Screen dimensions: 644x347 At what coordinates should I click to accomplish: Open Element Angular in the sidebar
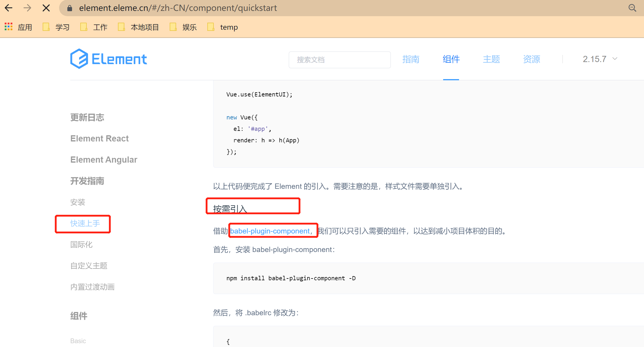[104, 160]
